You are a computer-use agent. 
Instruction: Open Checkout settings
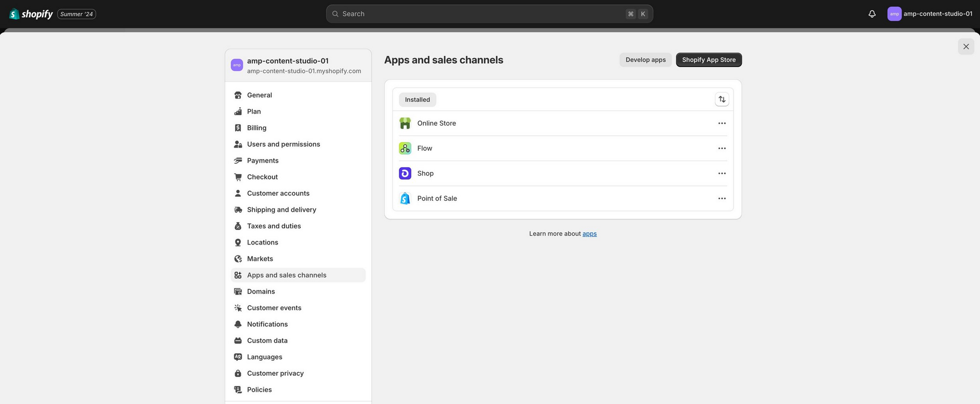(x=298, y=177)
